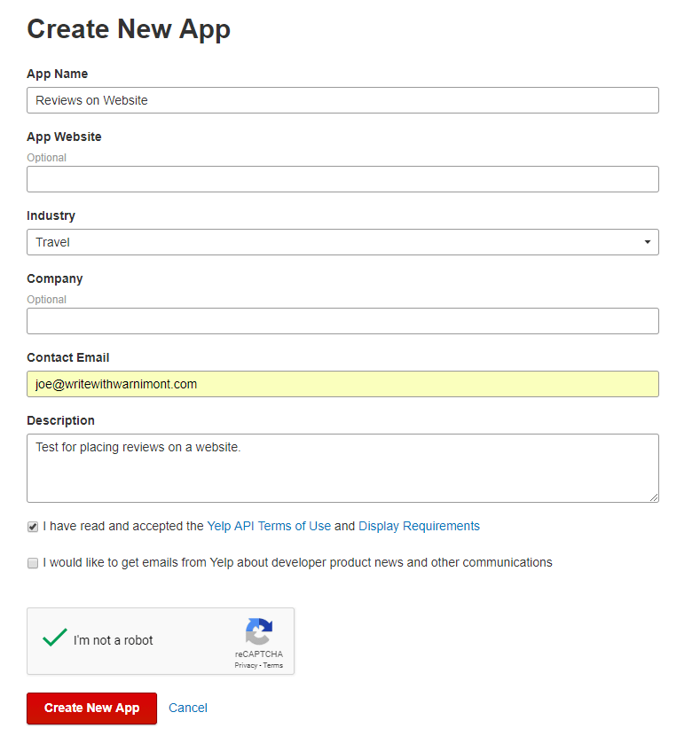Click the optional Company text box
Viewport: 700px width, 736px height.
click(x=342, y=320)
